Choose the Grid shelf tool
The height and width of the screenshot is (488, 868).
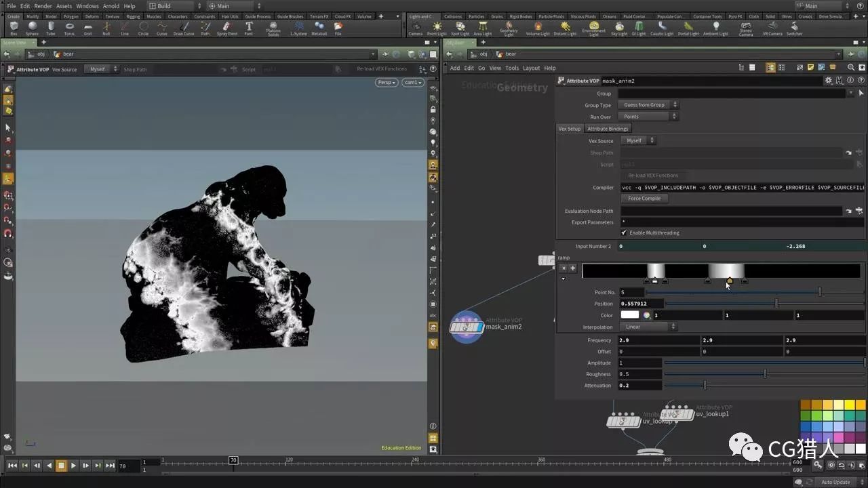coord(87,28)
